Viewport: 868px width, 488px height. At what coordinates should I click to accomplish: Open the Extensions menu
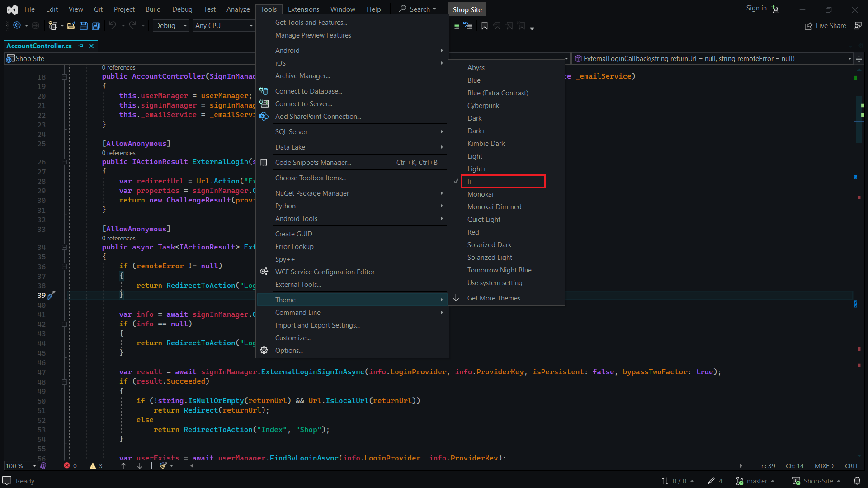click(x=303, y=9)
